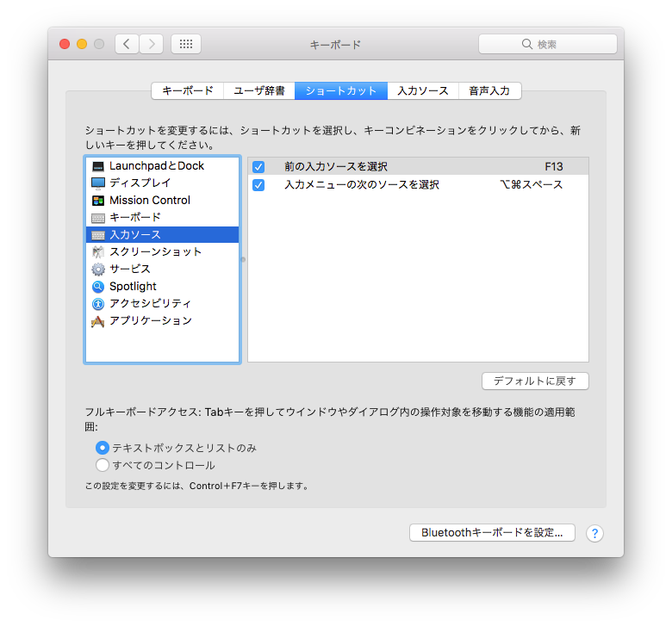Switch to the キーボード tab
Screen dimensions: 672x626
[x=188, y=90]
